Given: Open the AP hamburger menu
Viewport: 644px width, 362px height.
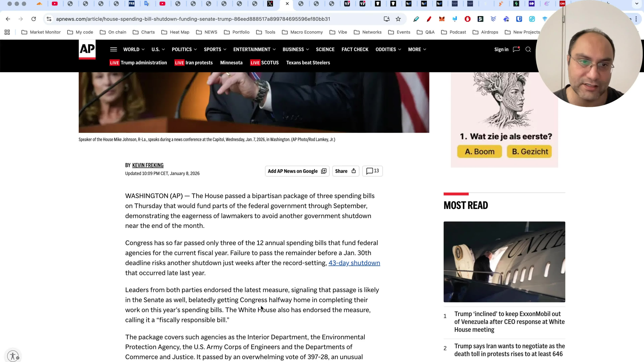Looking at the screenshot, I should [x=114, y=49].
